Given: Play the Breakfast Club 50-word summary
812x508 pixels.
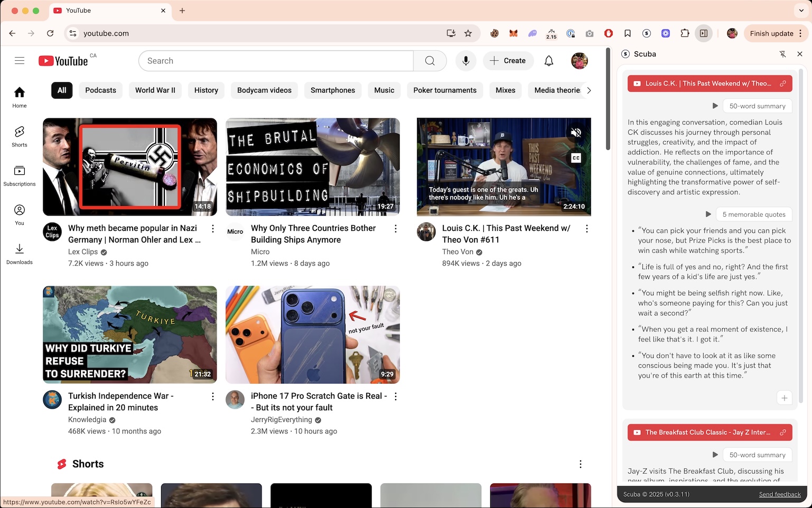Looking at the screenshot, I should (x=715, y=455).
